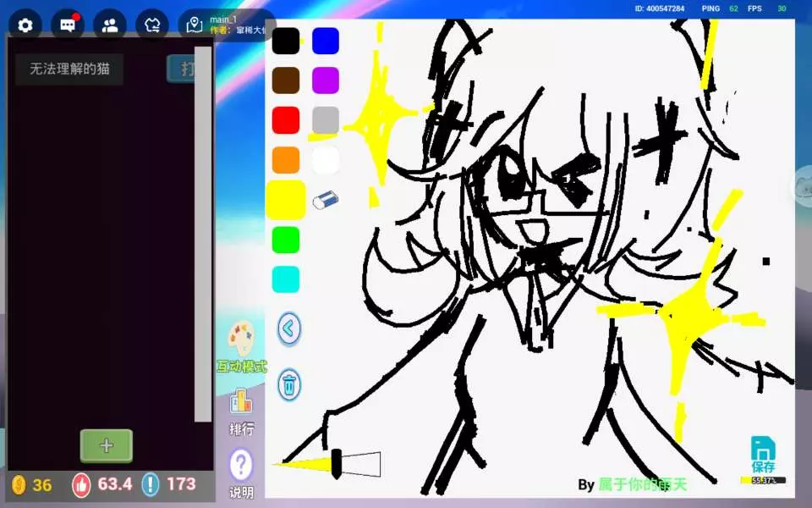Clear canvas with the trash icon
The image size is (812, 508).
(289, 384)
